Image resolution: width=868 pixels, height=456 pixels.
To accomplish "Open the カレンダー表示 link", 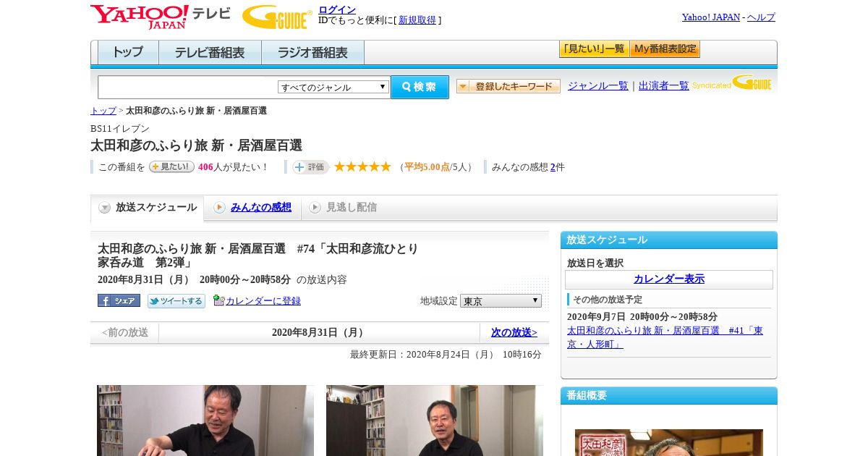I will tap(669, 279).
